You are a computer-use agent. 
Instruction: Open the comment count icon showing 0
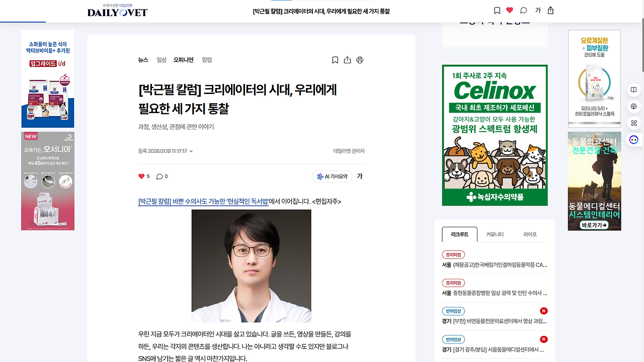(x=162, y=176)
